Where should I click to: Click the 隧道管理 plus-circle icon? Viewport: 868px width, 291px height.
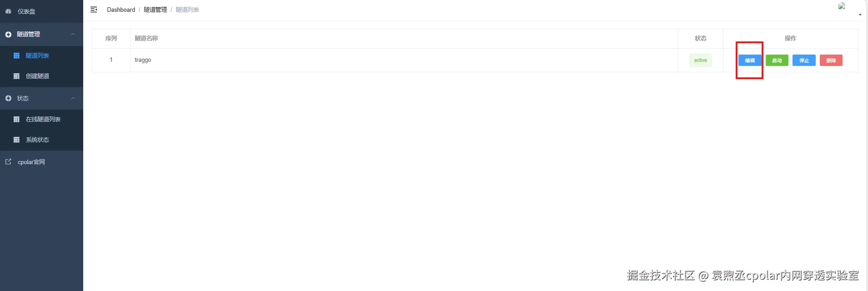(x=8, y=35)
